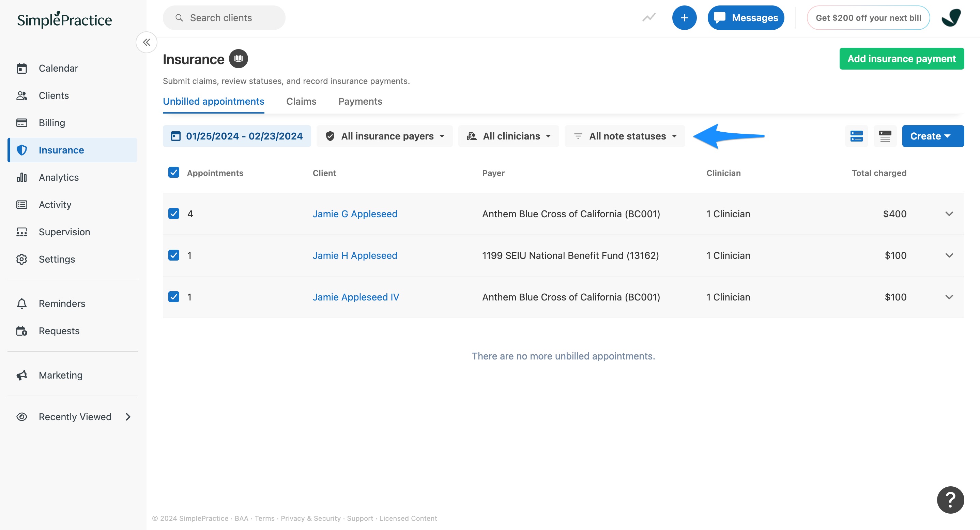Switch to ungrouped list view icon
The image size is (980, 530).
(885, 136)
